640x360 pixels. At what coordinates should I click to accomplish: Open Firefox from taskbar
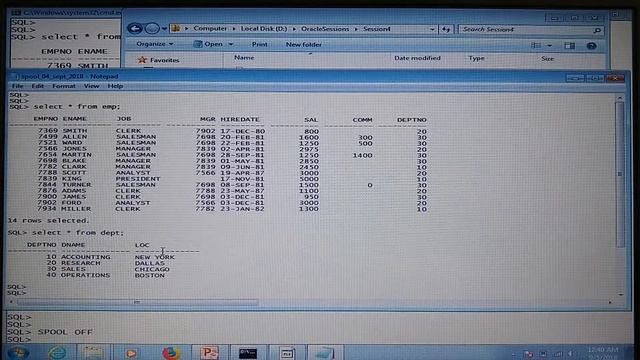[171, 353]
